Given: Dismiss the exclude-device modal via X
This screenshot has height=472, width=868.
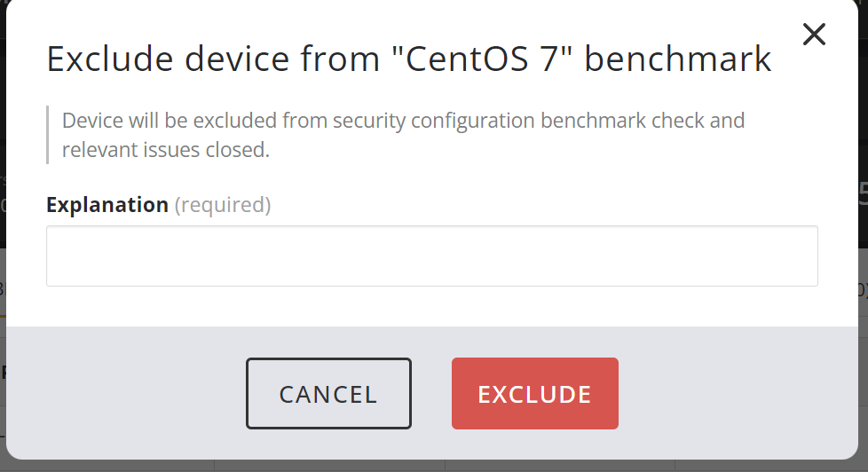Looking at the screenshot, I should pos(814,35).
